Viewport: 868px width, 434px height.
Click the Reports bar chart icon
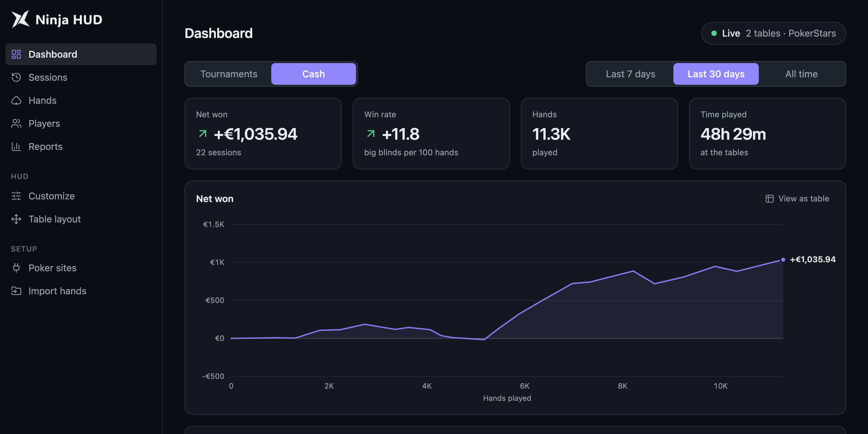16,146
